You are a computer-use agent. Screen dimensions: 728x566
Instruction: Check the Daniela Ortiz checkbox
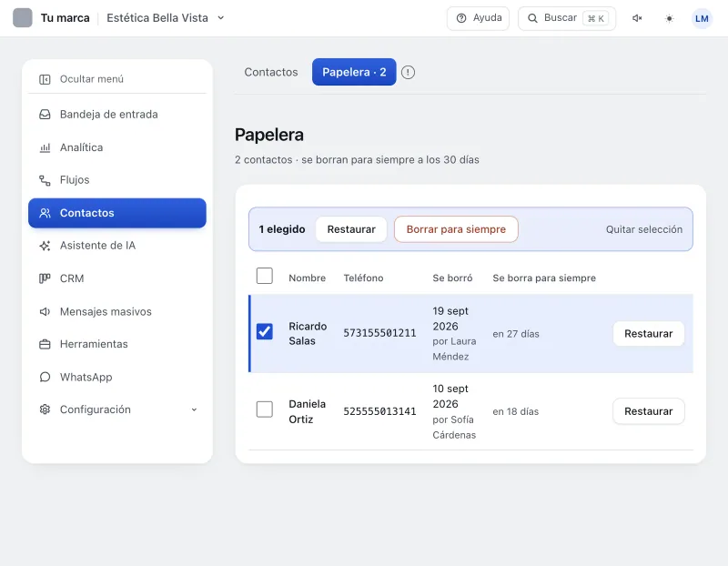(x=265, y=409)
